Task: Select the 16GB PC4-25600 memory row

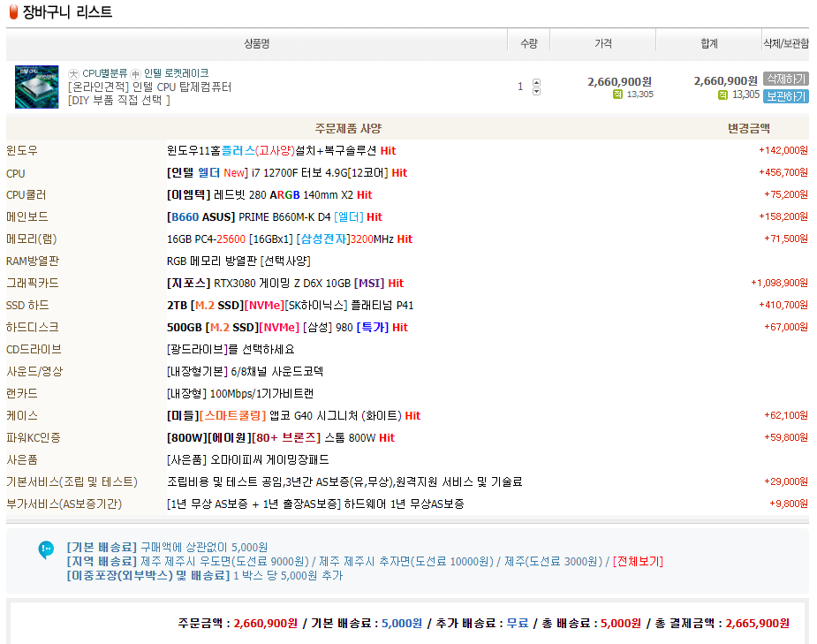Action: pyautogui.click(x=290, y=239)
